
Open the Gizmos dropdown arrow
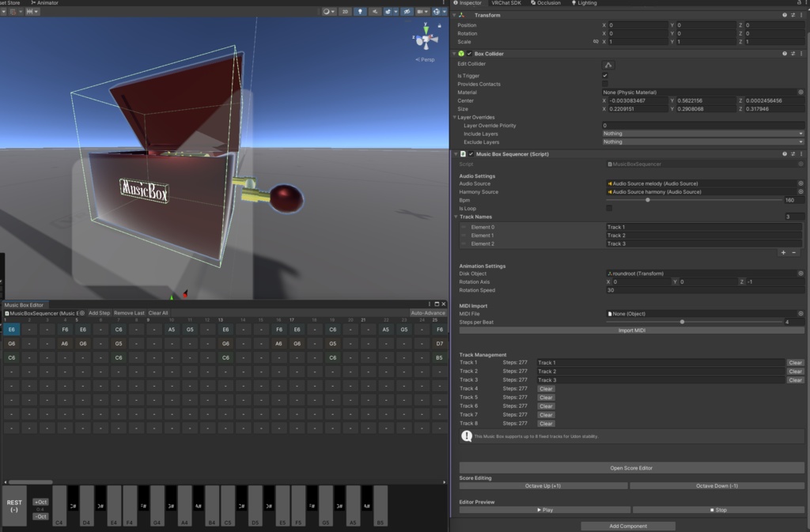click(x=444, y=11)
